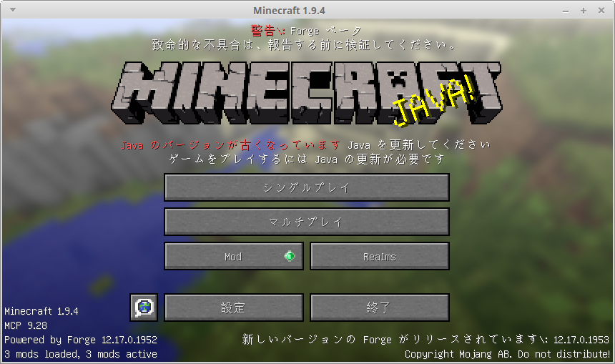Click 終了 to quit the game
The height and width of the screenshot is (364, 615).
(380, 308)
